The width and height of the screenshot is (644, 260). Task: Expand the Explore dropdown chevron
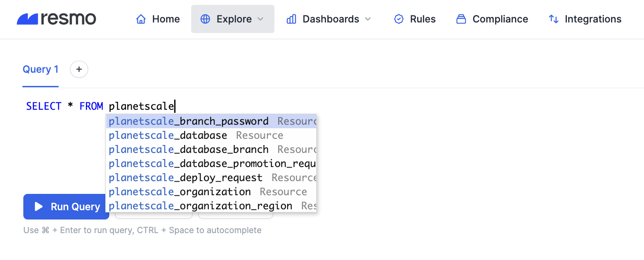(260, 19)
